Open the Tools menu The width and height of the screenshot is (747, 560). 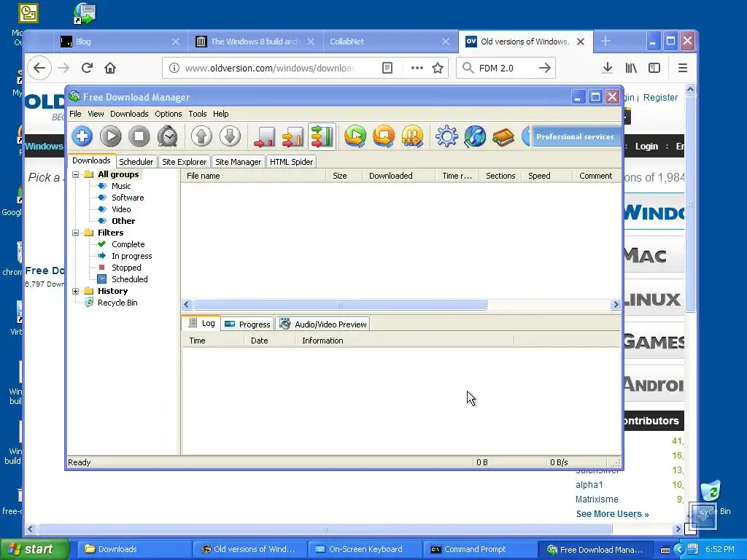click(x=197, y=114)
